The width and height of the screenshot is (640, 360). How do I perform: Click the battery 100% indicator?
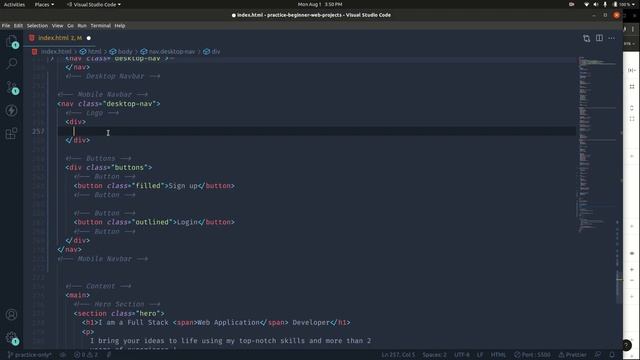[x=623, y=4]
